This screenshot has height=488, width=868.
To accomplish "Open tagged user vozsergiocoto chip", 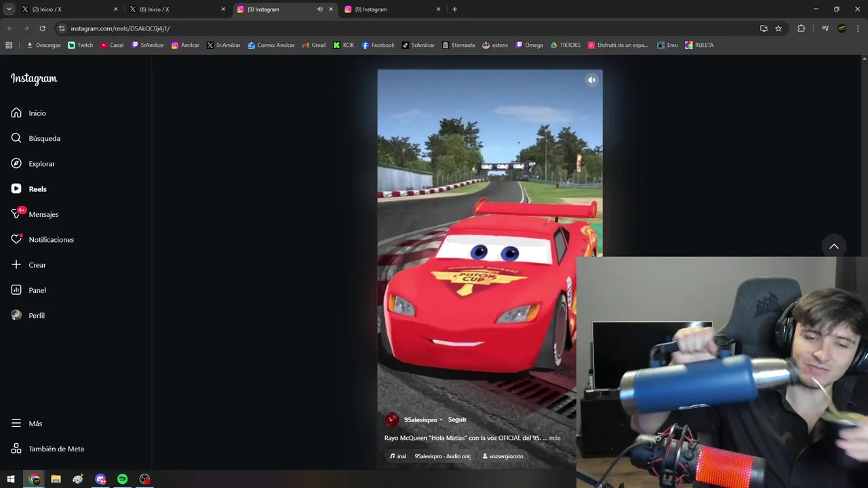I will [502, 456].
